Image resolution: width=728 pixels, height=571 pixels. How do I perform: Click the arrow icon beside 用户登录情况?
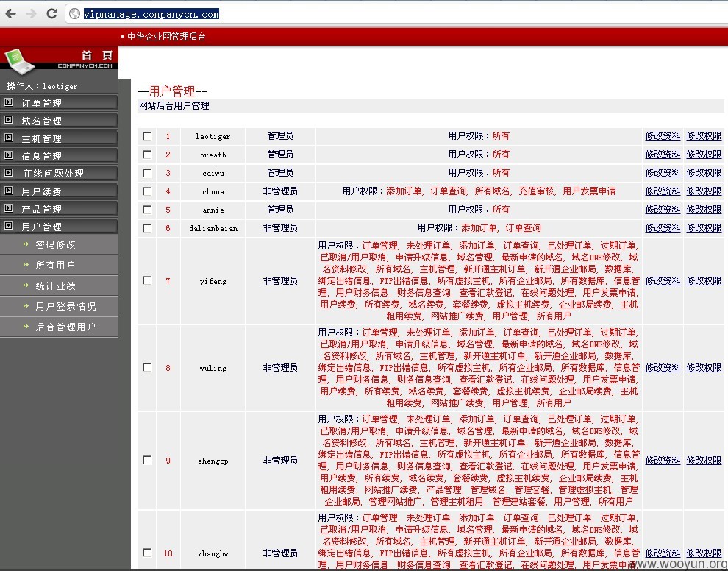tap(26, 305)
